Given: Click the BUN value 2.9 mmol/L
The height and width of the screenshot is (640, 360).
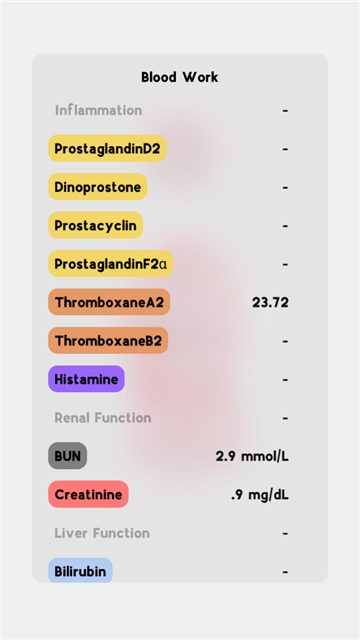Looking at the screenshot, I should 252,456.
